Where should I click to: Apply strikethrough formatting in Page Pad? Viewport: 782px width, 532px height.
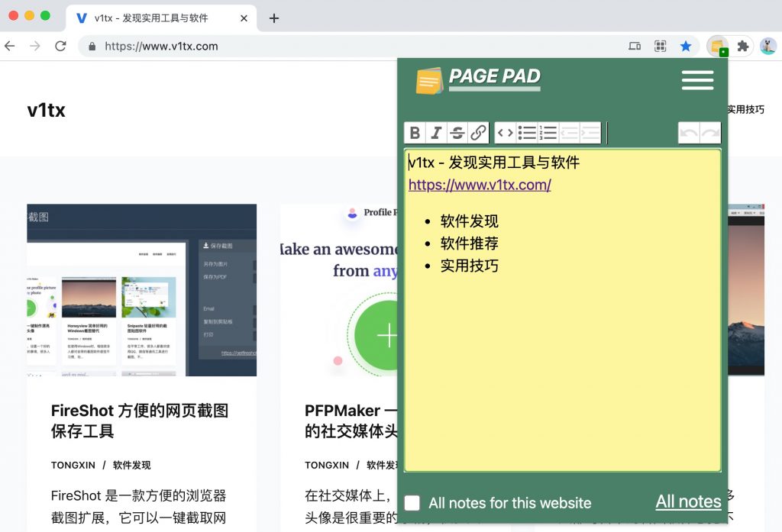[x=457, y=133]
